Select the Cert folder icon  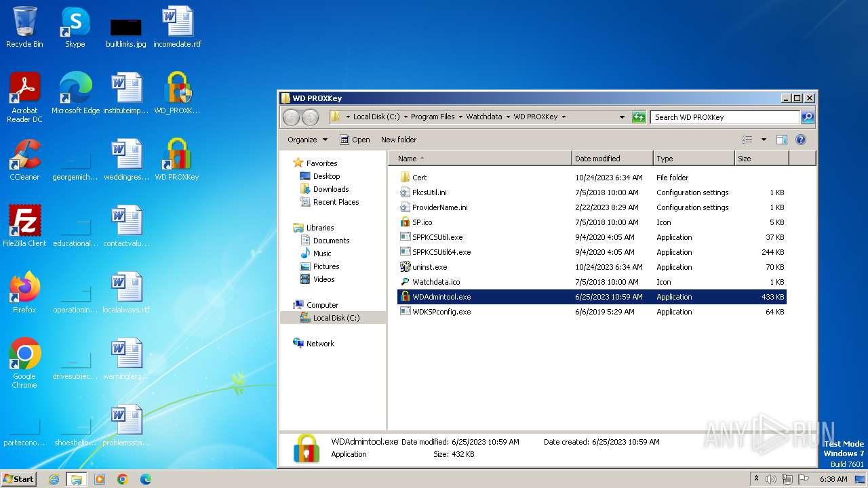(406, 178)
